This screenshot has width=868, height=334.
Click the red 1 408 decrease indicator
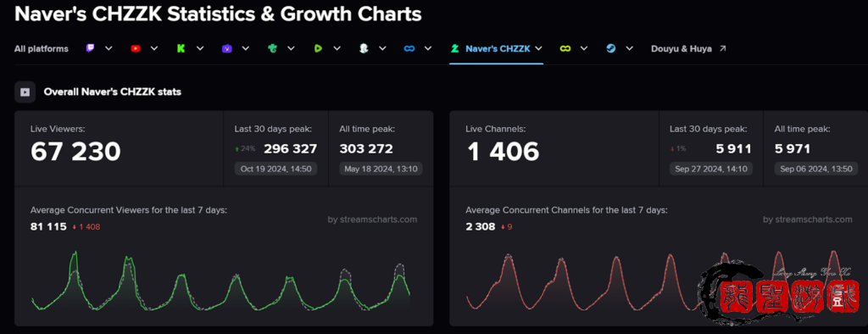86,226
